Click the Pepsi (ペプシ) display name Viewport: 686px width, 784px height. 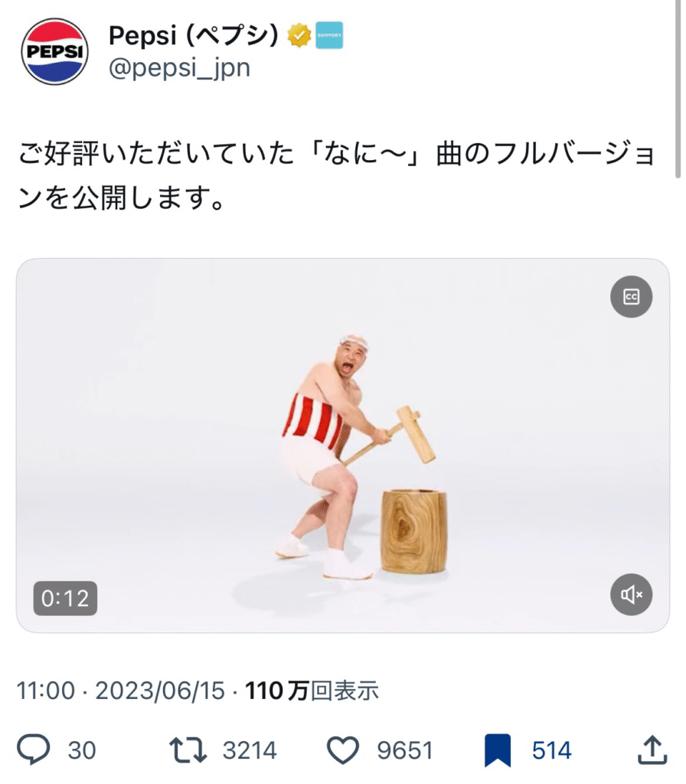pyautogui.click(x=193, y=35)
